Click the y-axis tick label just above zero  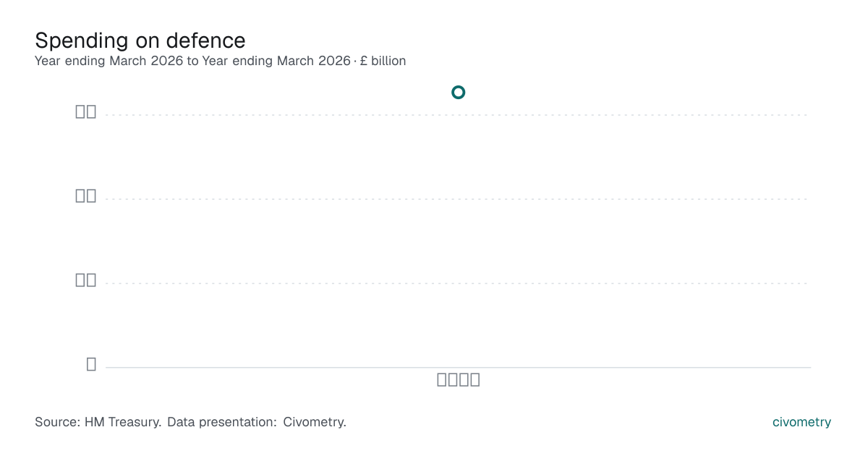[86, 280]
